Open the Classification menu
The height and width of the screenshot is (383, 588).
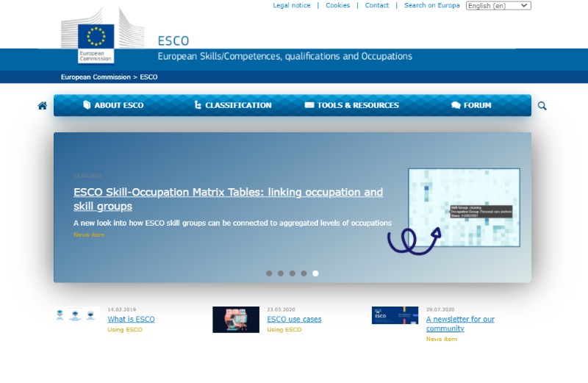[x=232, y=105]
